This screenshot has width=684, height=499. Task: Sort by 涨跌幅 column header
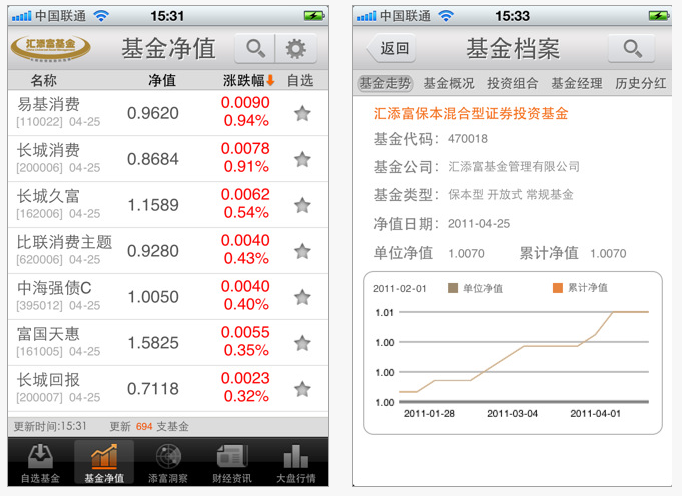(x=249, y=80)
